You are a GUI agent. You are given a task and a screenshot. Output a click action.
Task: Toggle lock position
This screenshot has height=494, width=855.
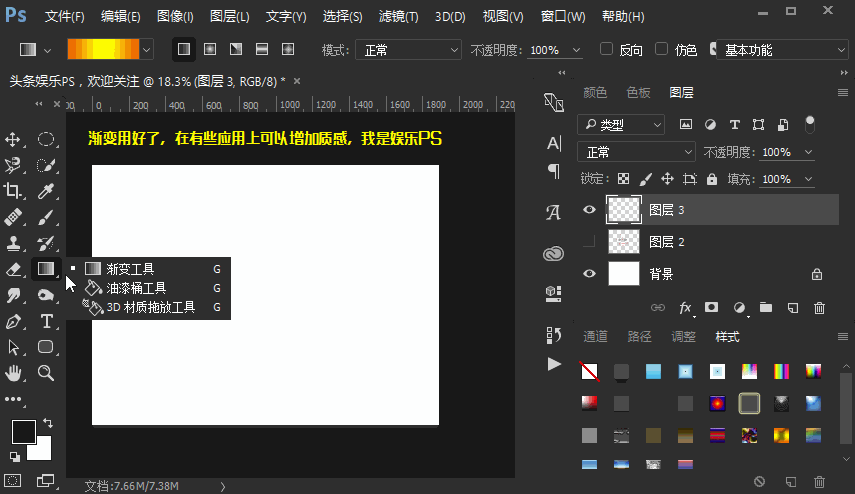667,179
